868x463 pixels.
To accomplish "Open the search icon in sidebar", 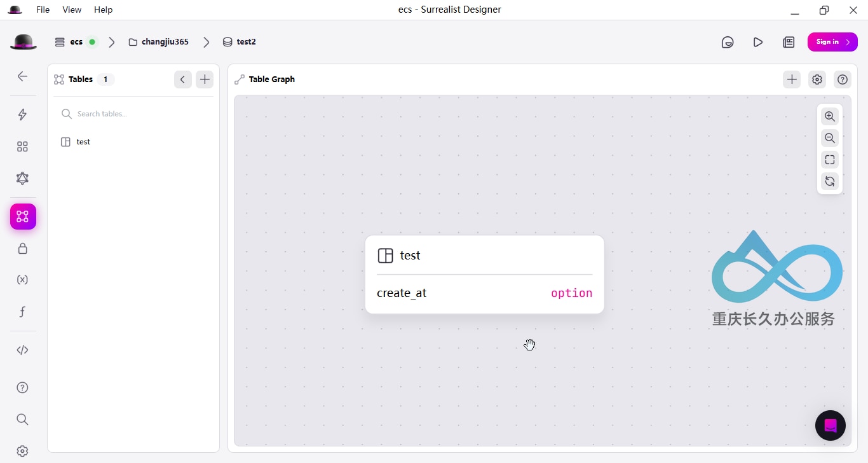I will [x=22, y=420].
